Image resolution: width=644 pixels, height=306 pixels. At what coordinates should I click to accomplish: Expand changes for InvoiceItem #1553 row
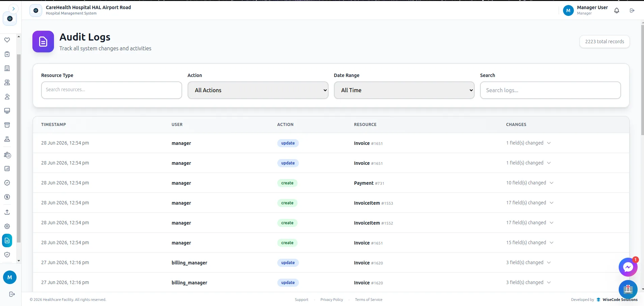(x=530, y=203)
